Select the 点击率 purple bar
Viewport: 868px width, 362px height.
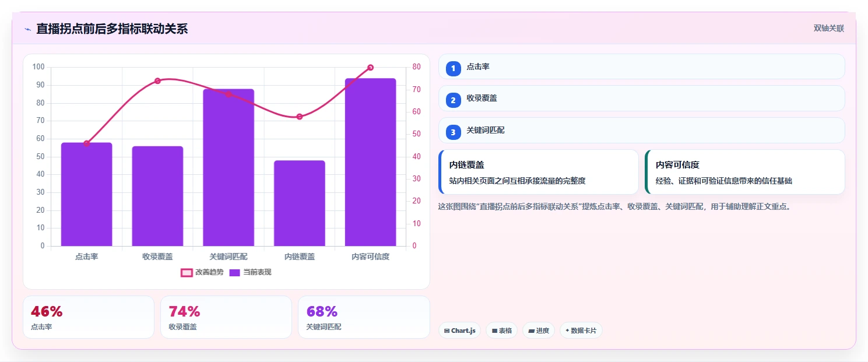[86, 194]
